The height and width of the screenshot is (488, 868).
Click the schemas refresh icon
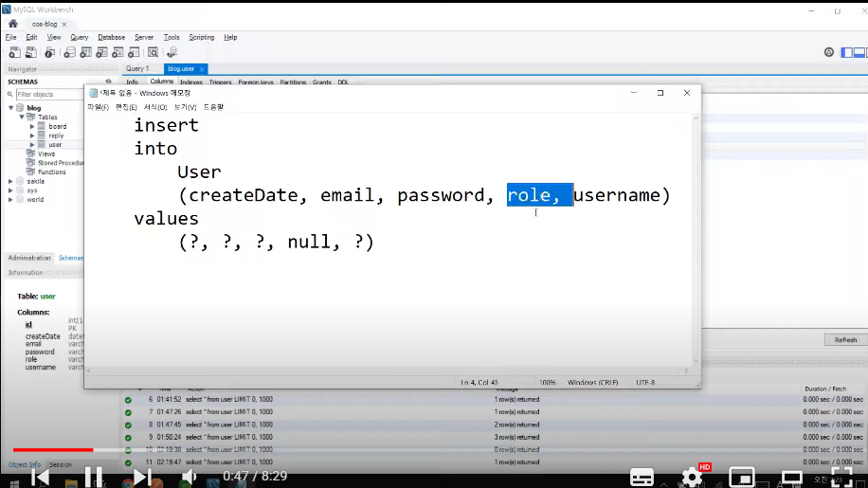point(108,81)
